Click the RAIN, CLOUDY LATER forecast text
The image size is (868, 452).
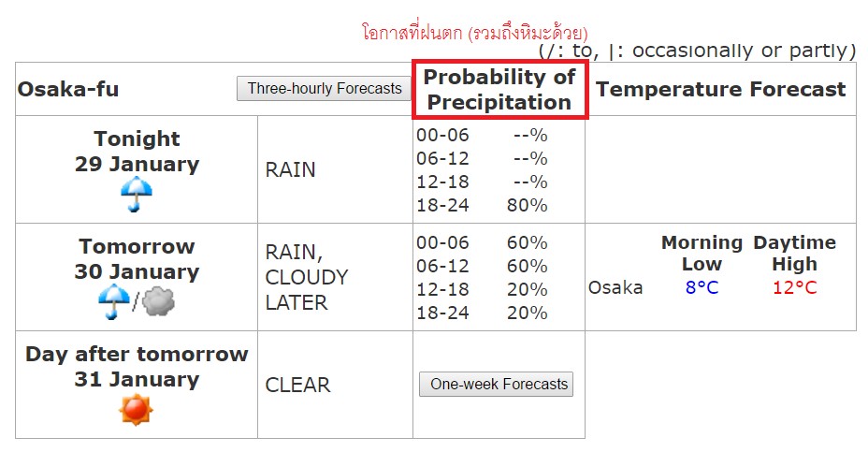[x=307, y=277]
